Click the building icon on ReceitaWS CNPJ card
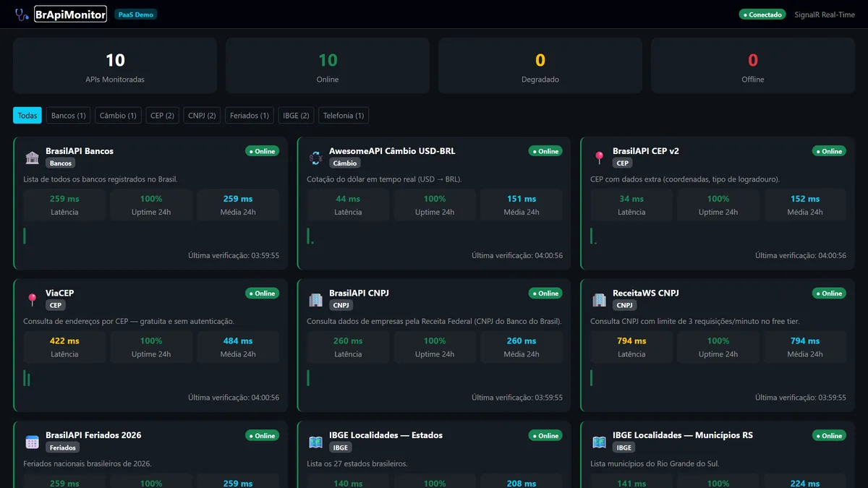This screenshot has height=488, width=868. 599,299
